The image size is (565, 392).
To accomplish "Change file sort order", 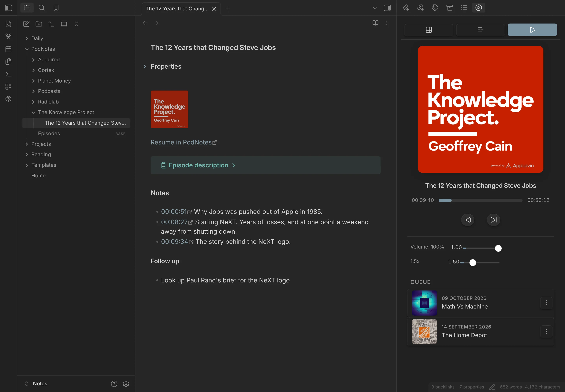I will pos(51,24).
